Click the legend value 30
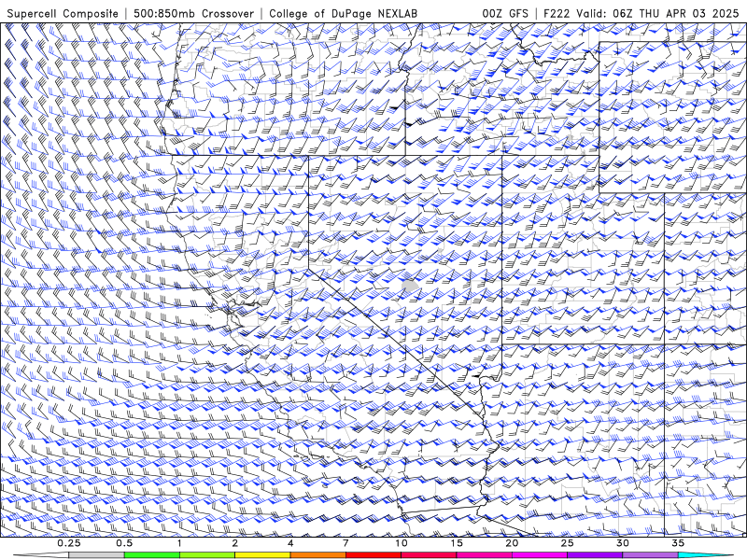Image resolution: width=747 pixels, height=560 pixels. [623, 543]
